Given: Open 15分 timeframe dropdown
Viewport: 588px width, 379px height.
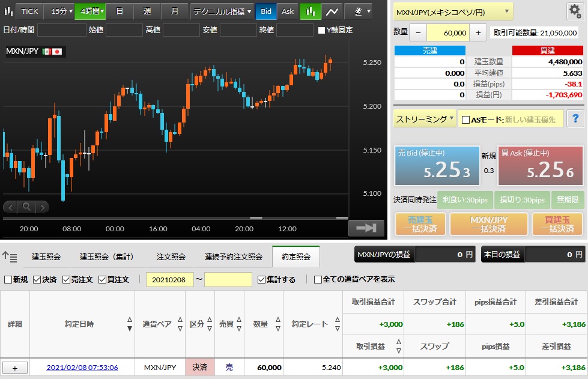Looking at the screenshot, I should point(59,11).
